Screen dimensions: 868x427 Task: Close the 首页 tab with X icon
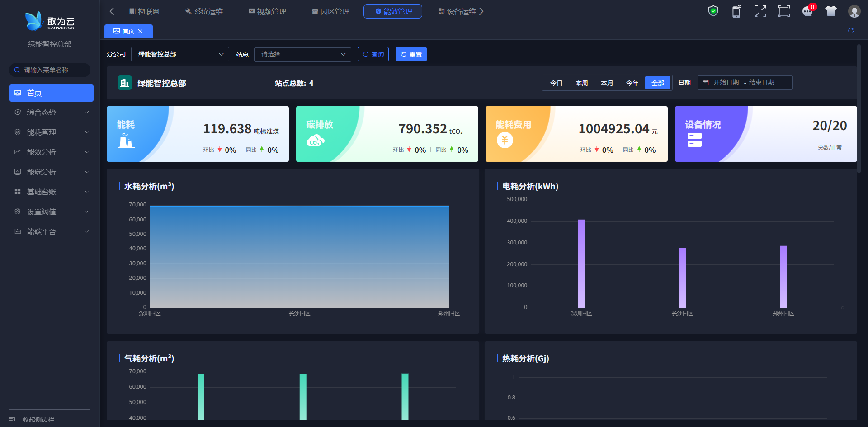pyautogui.click(x=140, y=31)
